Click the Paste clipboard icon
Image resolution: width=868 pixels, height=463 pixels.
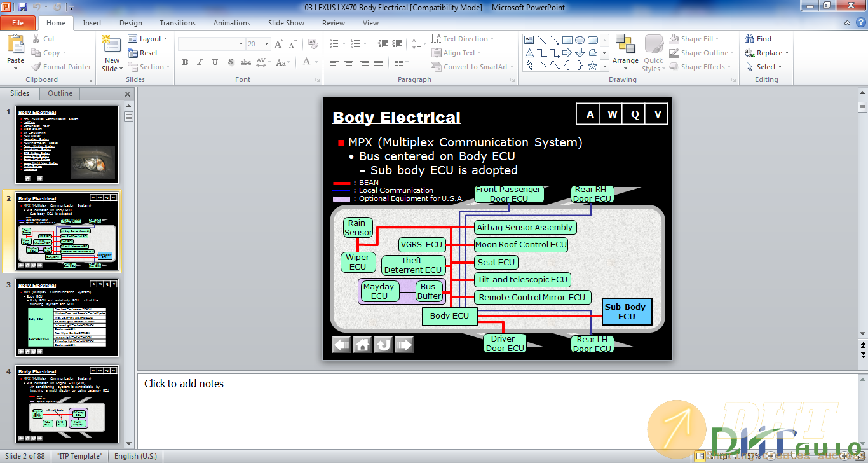[15, 45]
